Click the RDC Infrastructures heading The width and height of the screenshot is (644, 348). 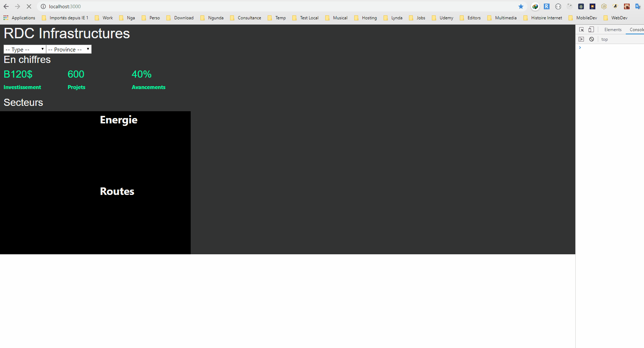[x=67, y=34]
